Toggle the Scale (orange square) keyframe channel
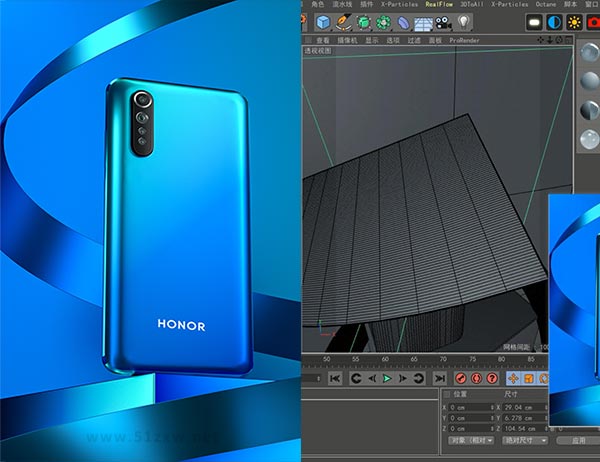Screen dimensions: 600x462 [529, 379]
